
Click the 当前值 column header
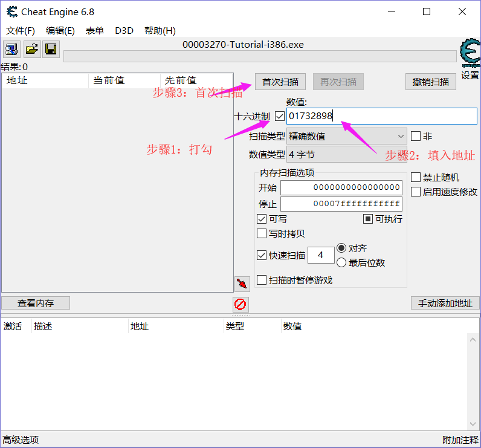coord(124,80)
